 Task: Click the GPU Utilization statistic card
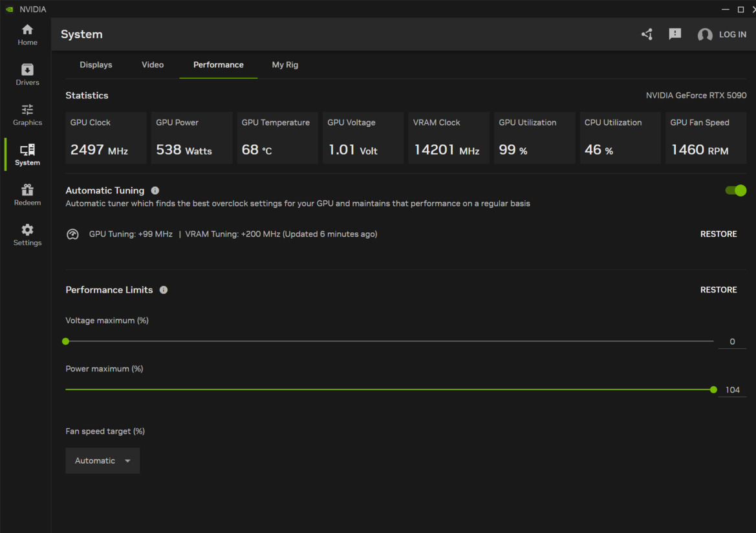point(535,138)
